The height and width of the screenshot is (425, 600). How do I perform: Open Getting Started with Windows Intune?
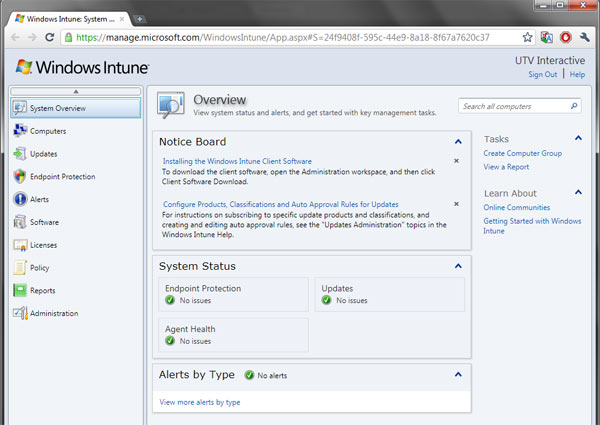532,226
